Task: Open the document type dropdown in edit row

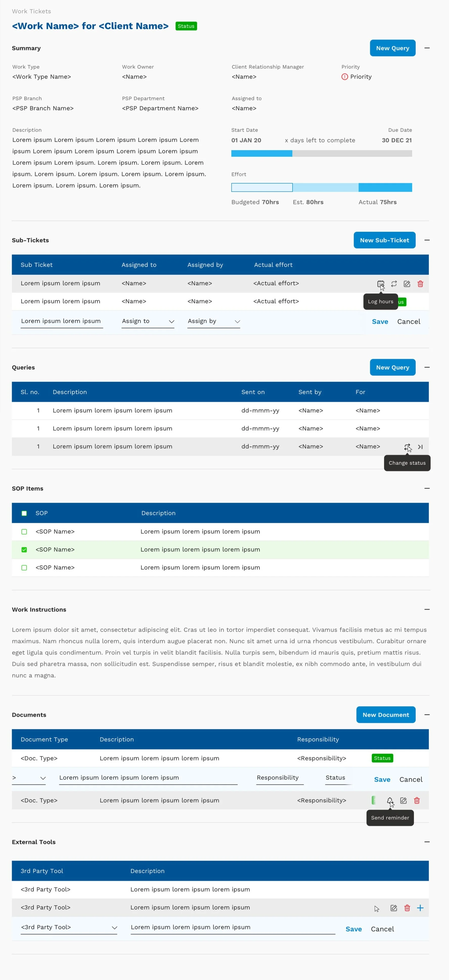Action: click(29, 778)
